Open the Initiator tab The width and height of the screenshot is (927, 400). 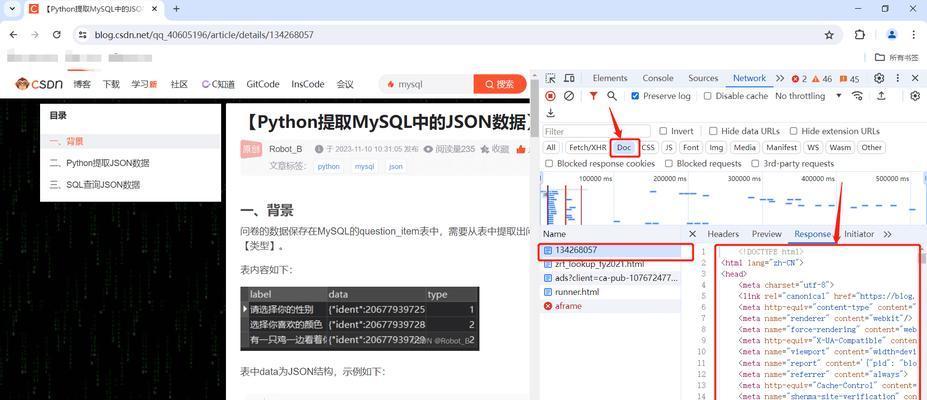858,235
